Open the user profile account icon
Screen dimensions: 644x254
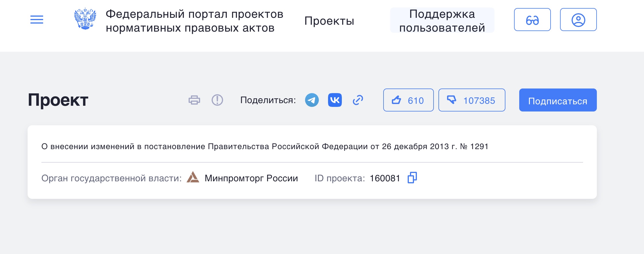point(578,20)
